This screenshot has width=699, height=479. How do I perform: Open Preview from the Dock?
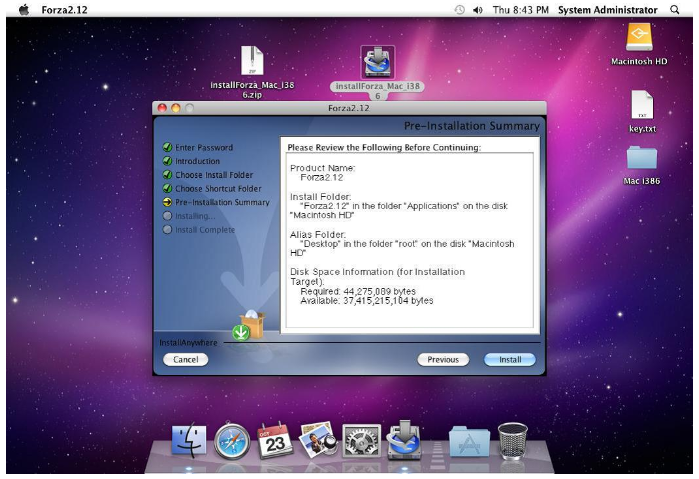317,440
